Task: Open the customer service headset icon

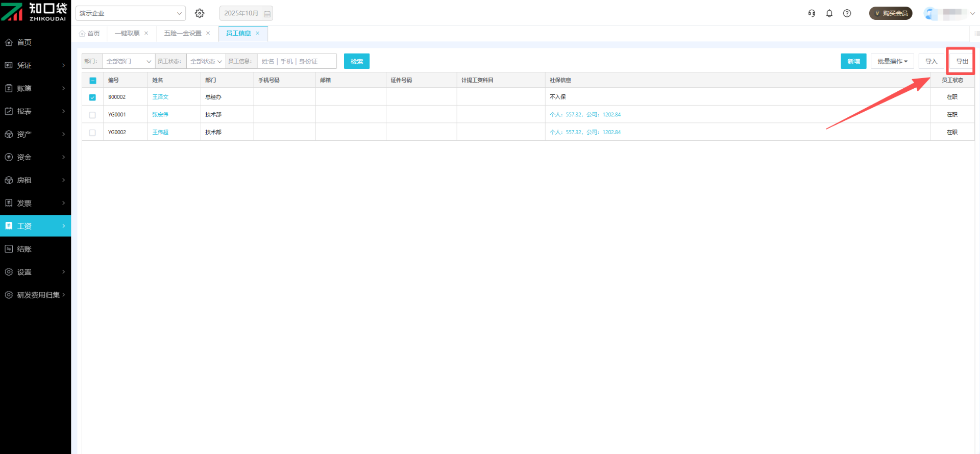Action: click(812, 13)
